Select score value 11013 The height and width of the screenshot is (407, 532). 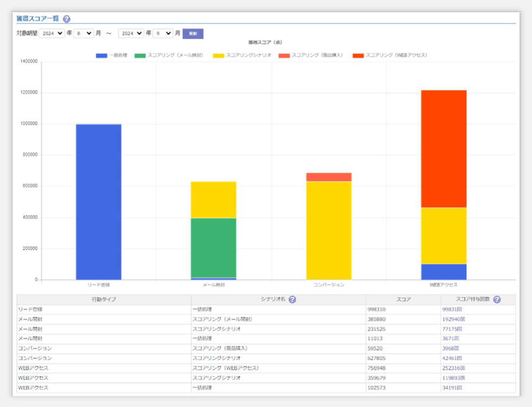(375, 339)
